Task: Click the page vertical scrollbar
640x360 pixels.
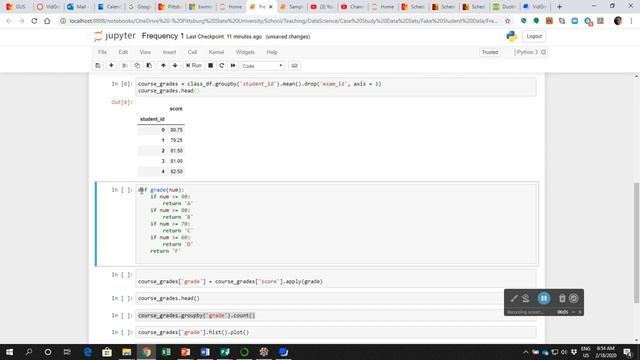Action: (636, 243)
